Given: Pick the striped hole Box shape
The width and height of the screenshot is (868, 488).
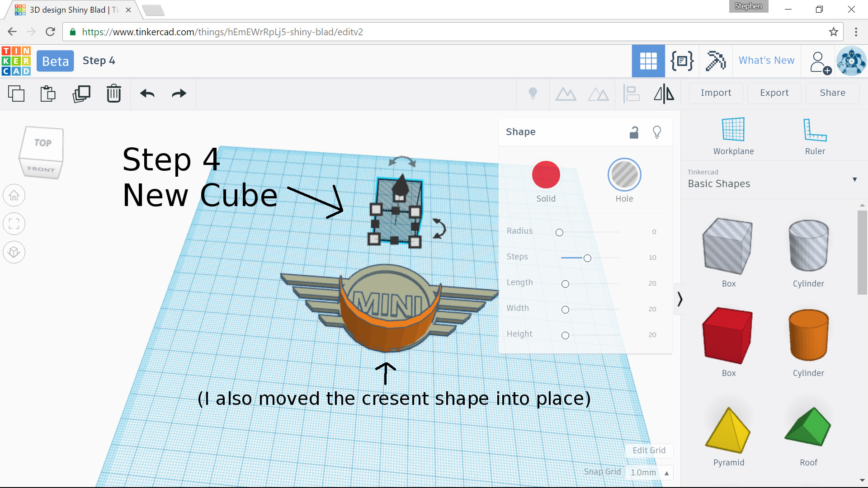Looking at the screenshot, I should tap(727, 246).
